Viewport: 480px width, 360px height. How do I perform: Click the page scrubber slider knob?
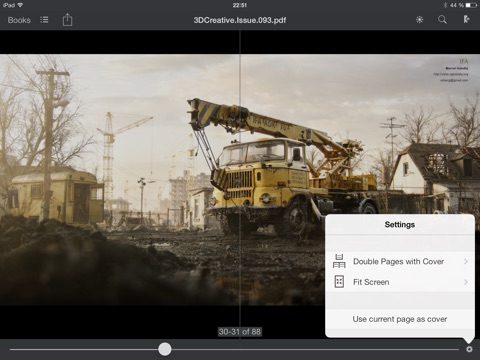[x=165, y=349]
